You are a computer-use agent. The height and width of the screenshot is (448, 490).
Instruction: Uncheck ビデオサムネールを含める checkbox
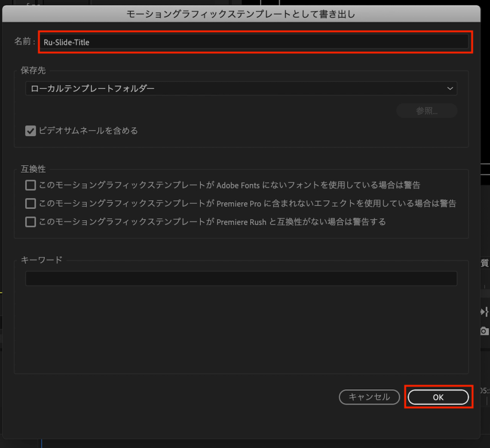[x=31, y=131]
